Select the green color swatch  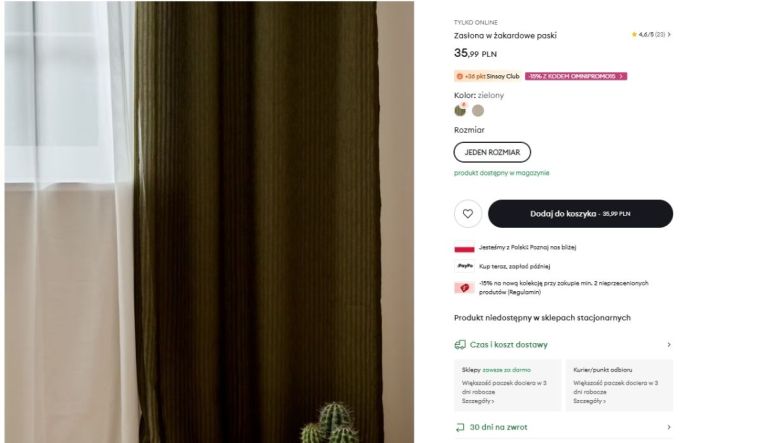(x=460, y=110)
